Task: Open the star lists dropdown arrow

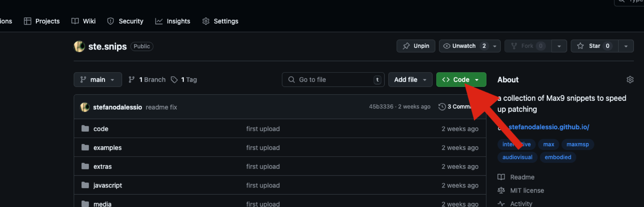Action: [x=626, y=46]
